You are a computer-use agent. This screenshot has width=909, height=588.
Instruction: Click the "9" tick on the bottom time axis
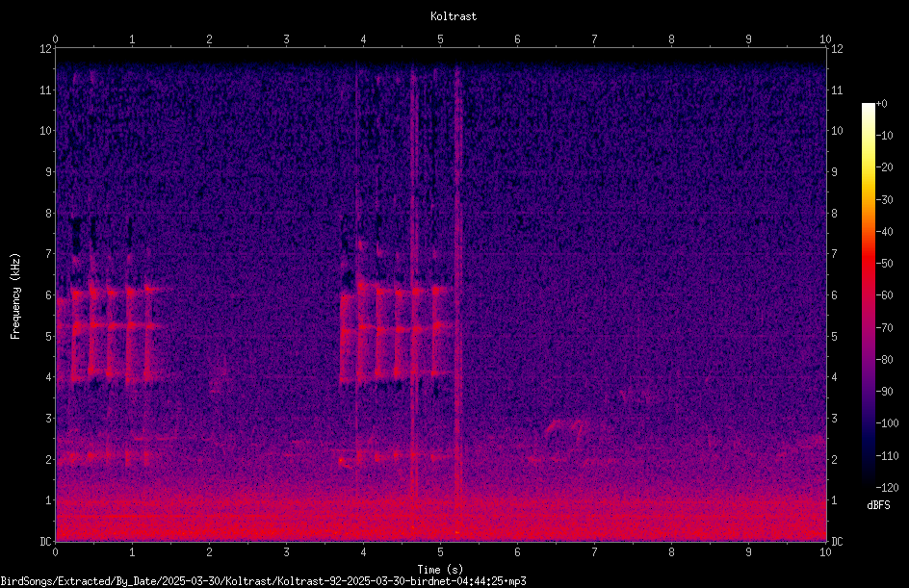(x=748, y=552)
